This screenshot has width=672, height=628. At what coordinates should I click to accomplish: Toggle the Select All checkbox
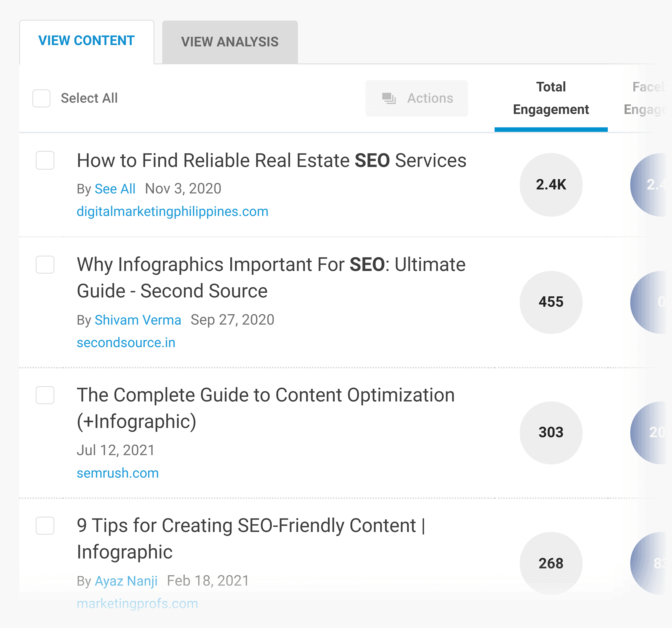(42, 98)
